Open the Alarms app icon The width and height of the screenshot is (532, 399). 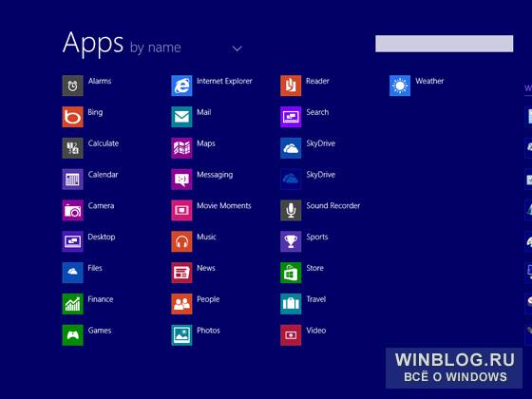(72, 85)
